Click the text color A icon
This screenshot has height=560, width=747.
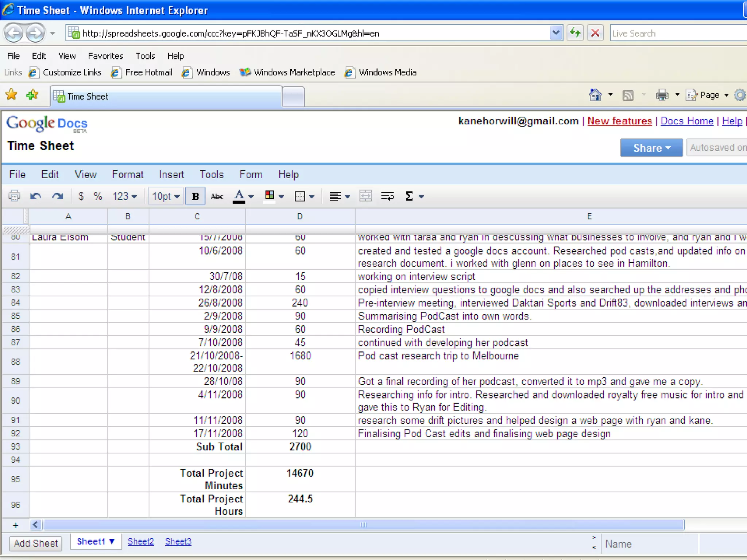239,196
